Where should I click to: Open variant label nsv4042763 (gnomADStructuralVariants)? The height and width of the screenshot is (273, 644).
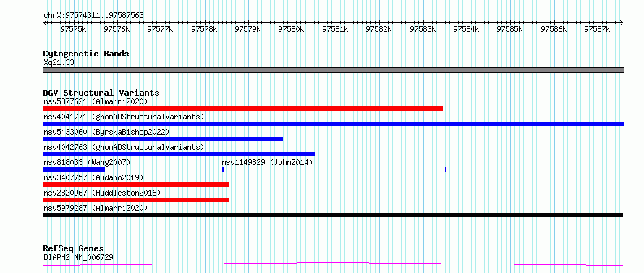[x=124, y=147]
